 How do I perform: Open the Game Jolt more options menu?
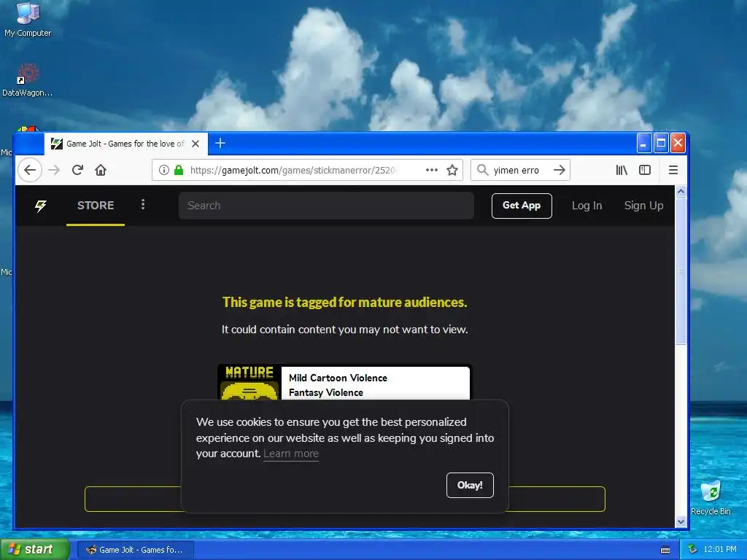point(143,205)
